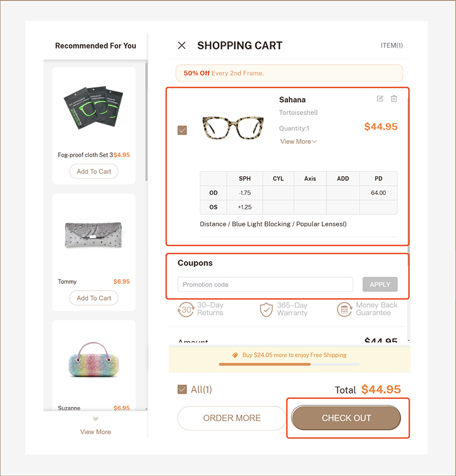Click the Order More button
The width and height of the screenshot is (456, 476).
click(x=232, y=418)
